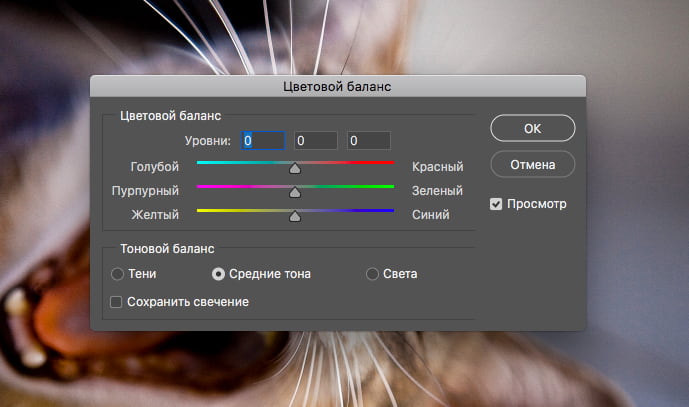This screenshot has width=689, height=407.
Task: Focus the first Уровни input field
Action: 263,141
